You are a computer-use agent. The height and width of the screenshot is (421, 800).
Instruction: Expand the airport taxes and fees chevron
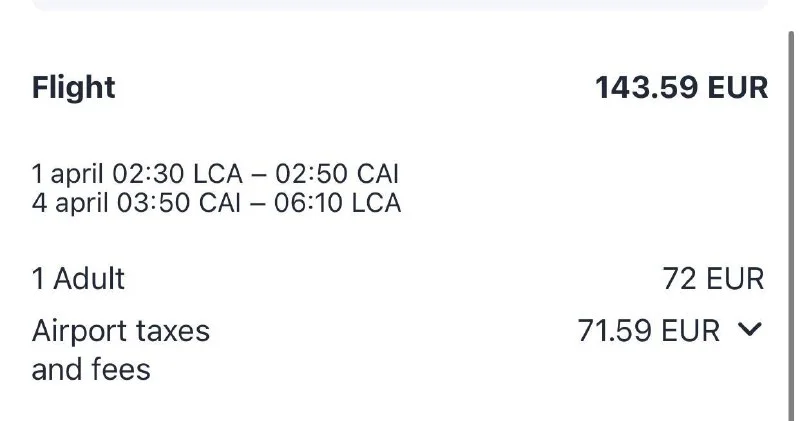coord(751,331)
